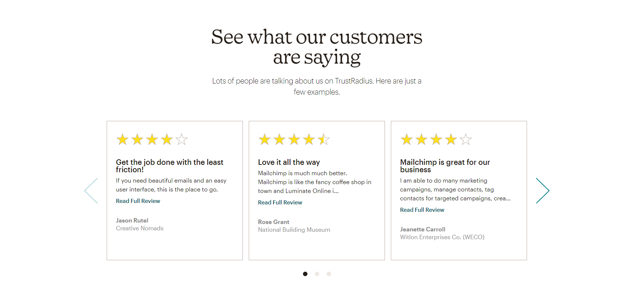
Task: Open Read Full Review for Jeanette Carroll
Action: (422, 210)
